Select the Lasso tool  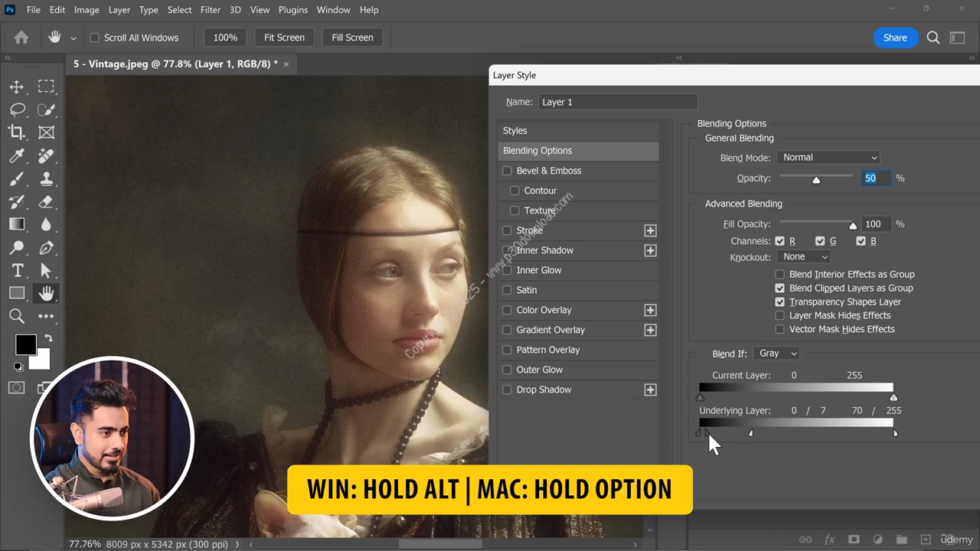[17, 109]
